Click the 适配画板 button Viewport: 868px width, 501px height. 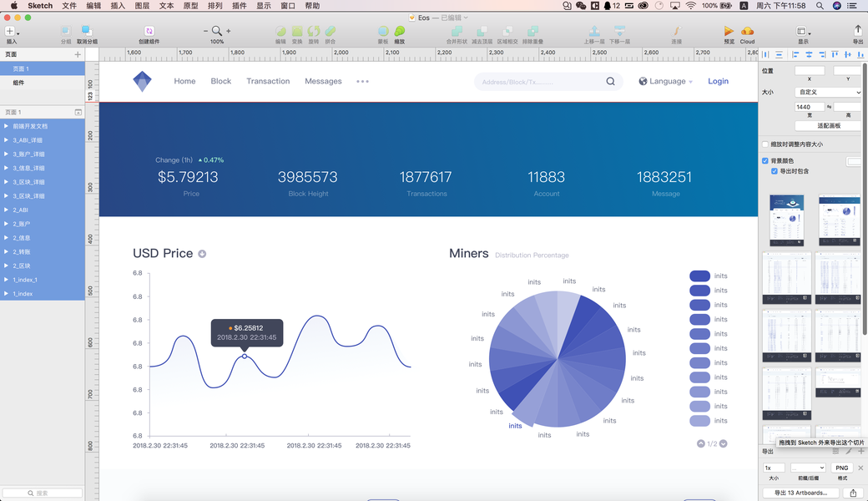click(x=828, y=125)
